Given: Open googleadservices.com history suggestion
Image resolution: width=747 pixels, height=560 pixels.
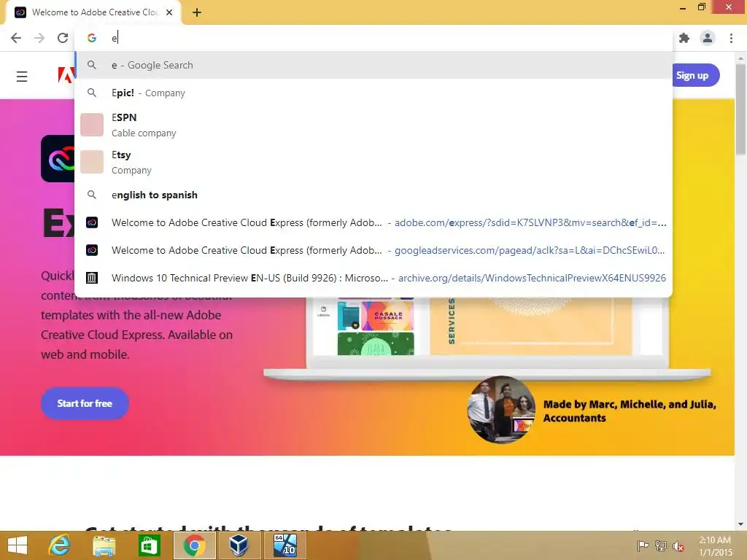Looking at the screenshot, I should [373, 250].
